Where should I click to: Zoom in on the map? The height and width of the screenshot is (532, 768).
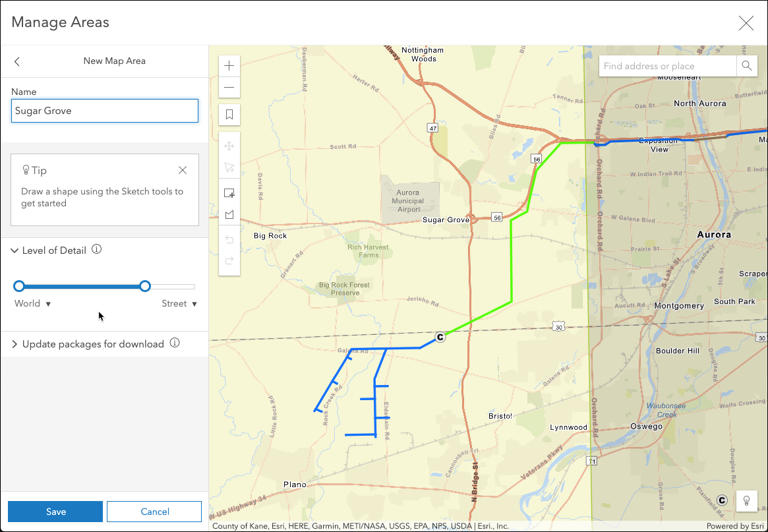(x=229, y=66)
